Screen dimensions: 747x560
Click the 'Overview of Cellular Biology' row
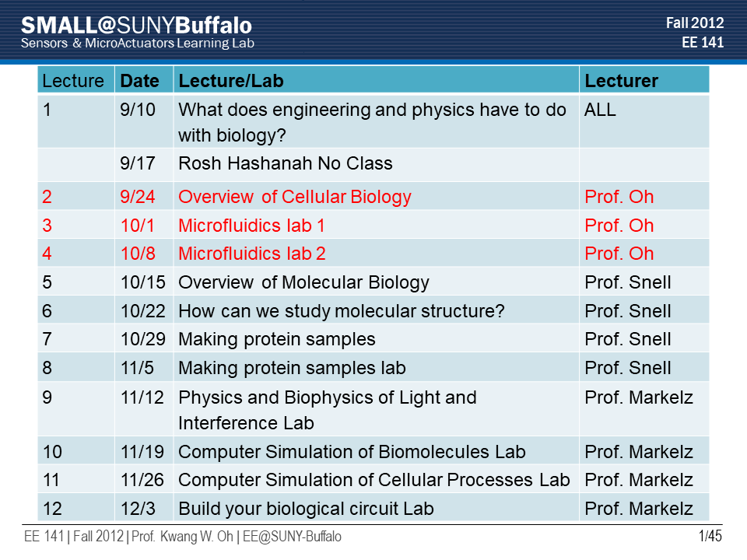[x=373, y=196]
